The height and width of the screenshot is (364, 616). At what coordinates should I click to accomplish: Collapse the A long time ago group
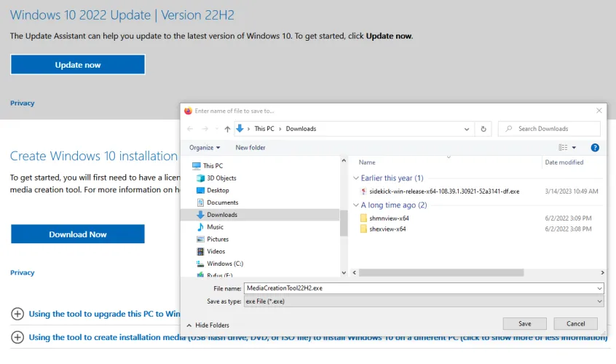[355, 205]
